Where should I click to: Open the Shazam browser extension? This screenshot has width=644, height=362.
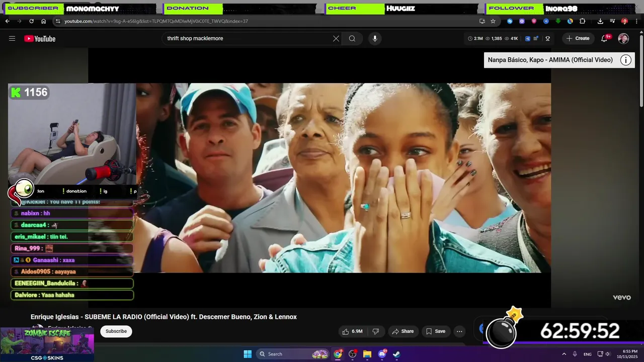[510, 21]
